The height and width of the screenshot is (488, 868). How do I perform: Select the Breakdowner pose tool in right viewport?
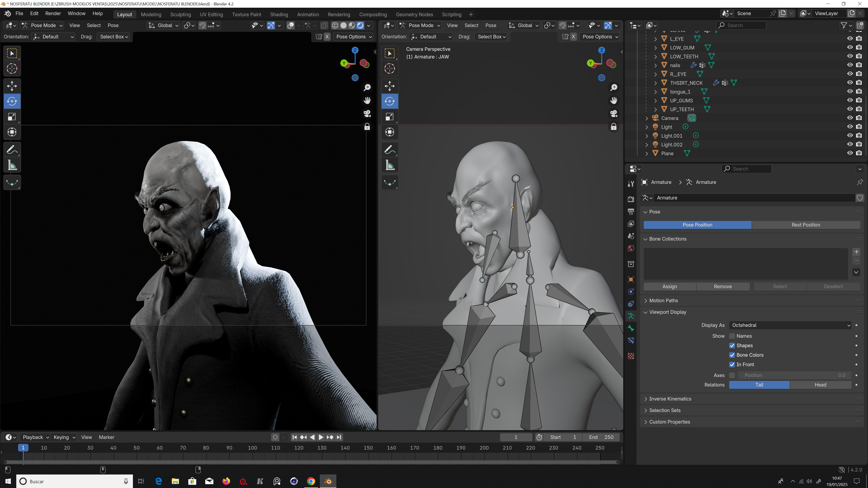tap(389, 183)
